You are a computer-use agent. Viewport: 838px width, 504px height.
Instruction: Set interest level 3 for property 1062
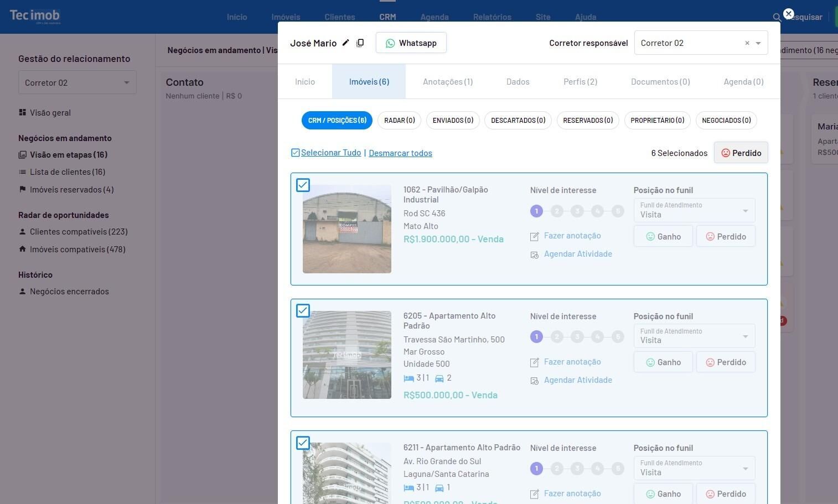(577, 211)
